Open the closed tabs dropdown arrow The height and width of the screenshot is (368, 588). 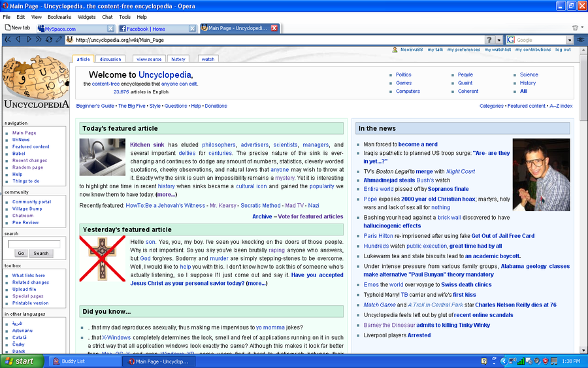coord(582,27)
